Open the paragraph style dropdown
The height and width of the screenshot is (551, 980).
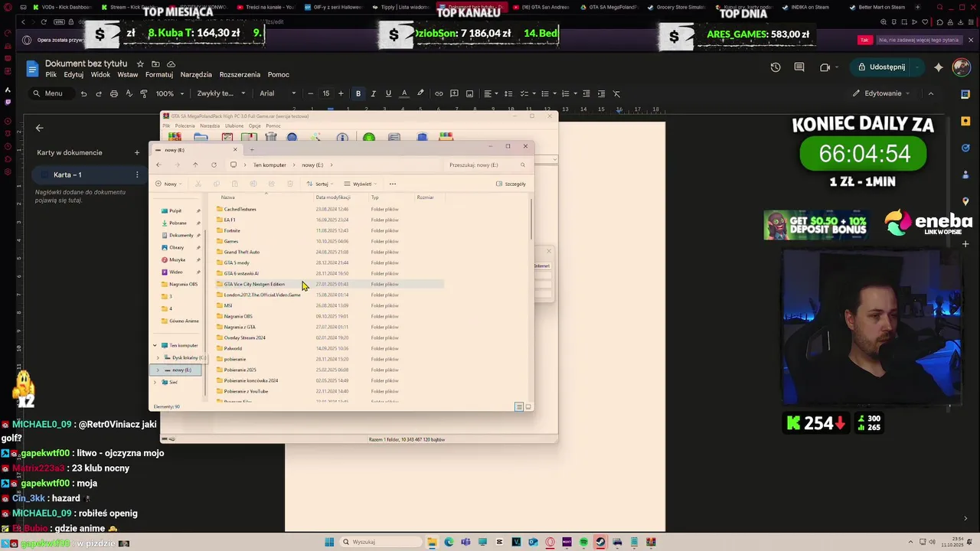(220, 93)
